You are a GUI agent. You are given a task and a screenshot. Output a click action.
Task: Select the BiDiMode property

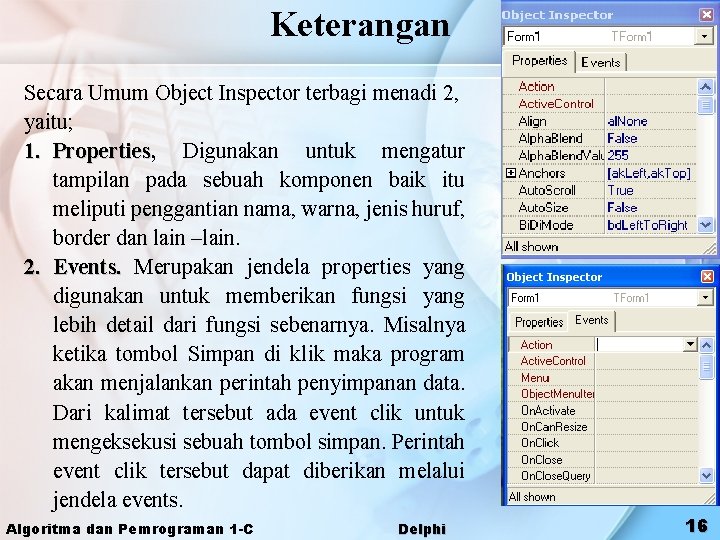point(546,225)
